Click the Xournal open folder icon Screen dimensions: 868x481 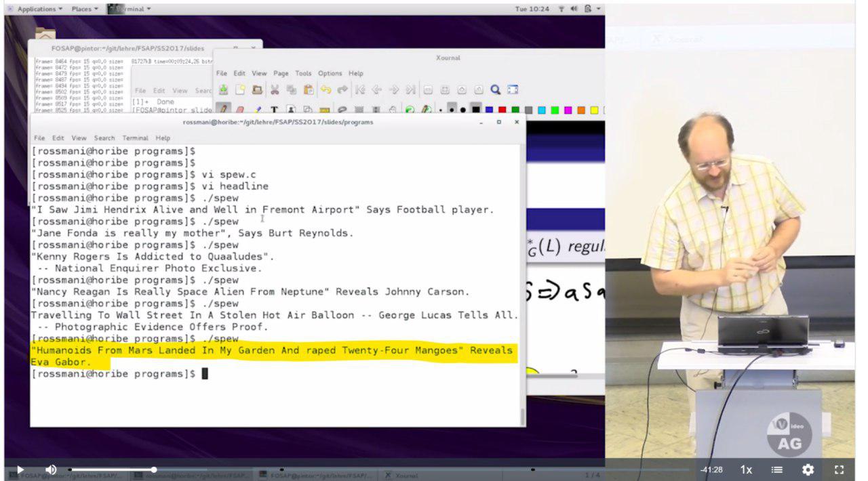(x=257, y=89)
